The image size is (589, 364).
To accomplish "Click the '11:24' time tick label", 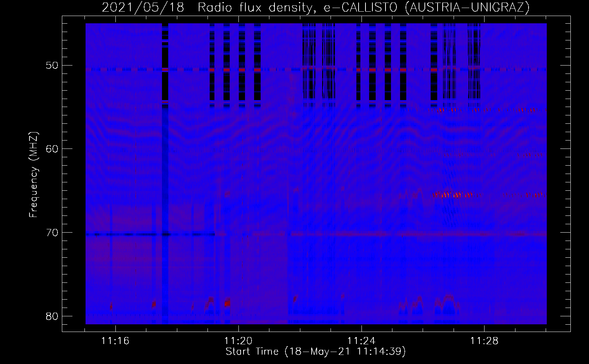I will tap(361, 341).
